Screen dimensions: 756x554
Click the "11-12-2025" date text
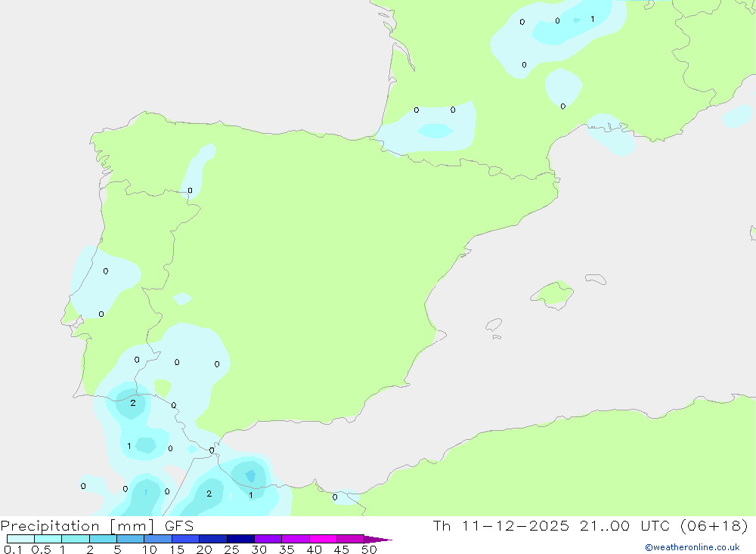click(x=516, y=525)
